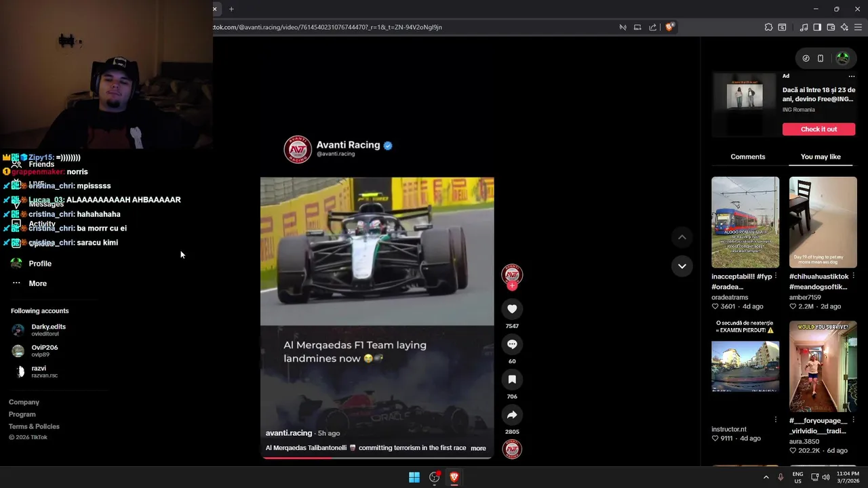868x488 pixels.
Task: Click avanti.racing username below video
Action: point(289,433)
